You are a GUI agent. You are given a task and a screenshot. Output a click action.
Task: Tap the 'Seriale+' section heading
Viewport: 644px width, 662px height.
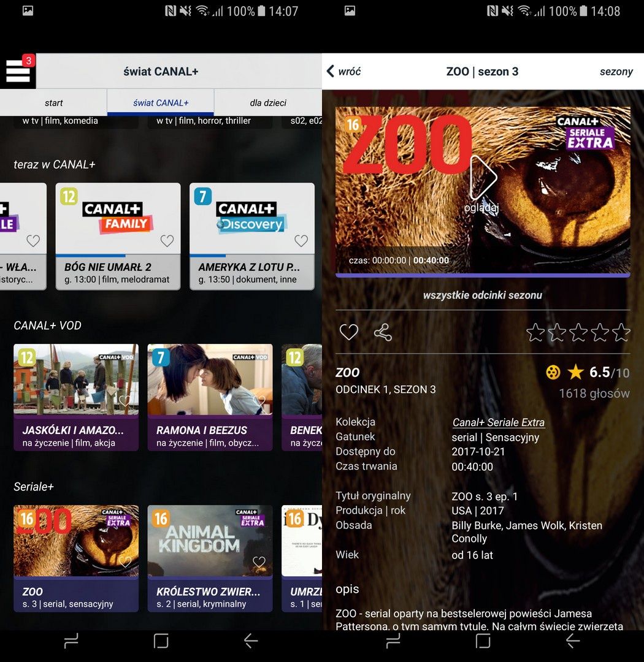point(34,487)
